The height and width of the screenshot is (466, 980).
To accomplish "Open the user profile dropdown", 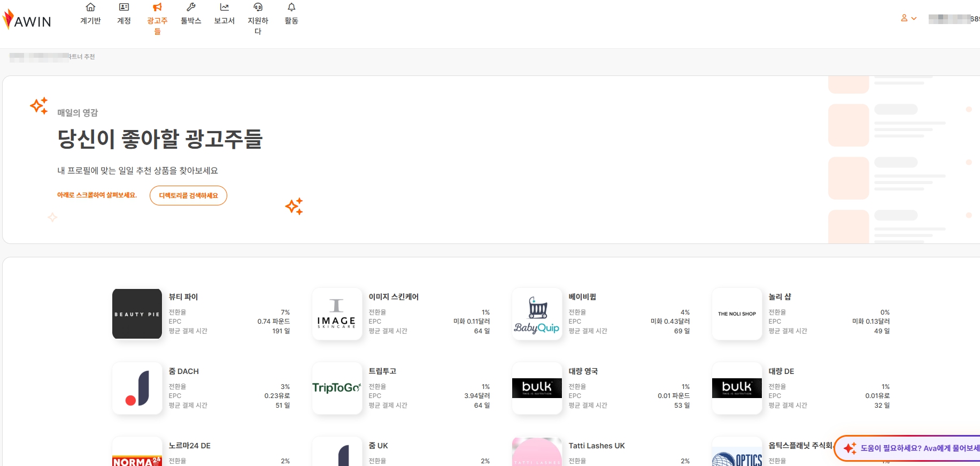I will click(x=909, y=18).
